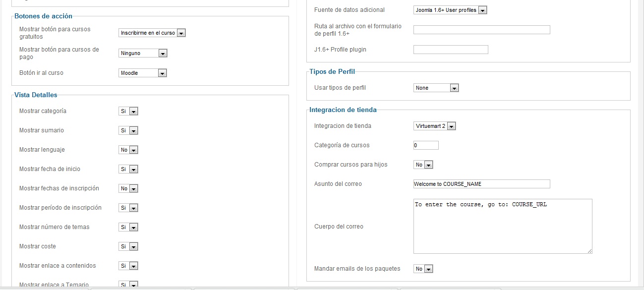The image size is (644, 290).
Task: Open 'Mostrar número de temas' dropdown
Action: coord(128,228)
